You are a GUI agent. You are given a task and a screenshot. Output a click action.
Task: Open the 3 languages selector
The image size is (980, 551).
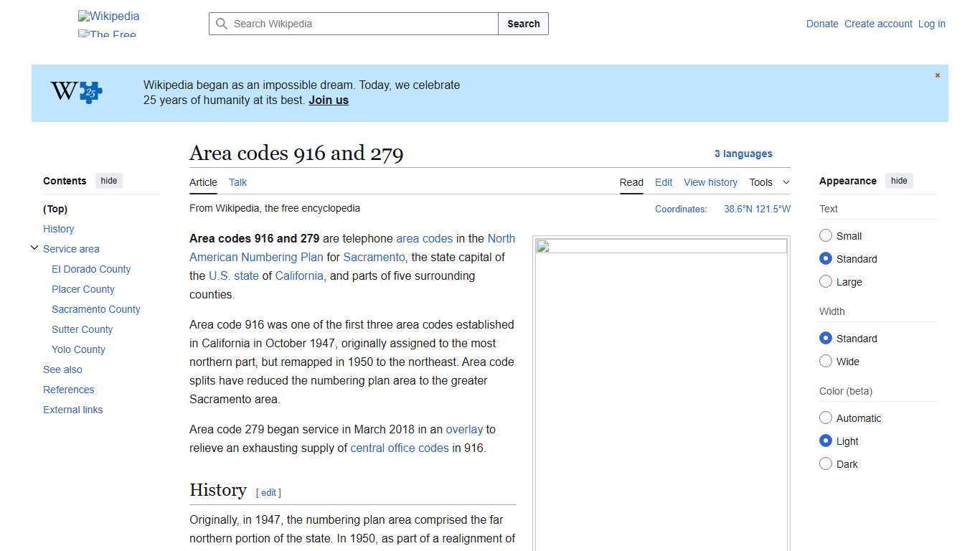tap(743, 154)
